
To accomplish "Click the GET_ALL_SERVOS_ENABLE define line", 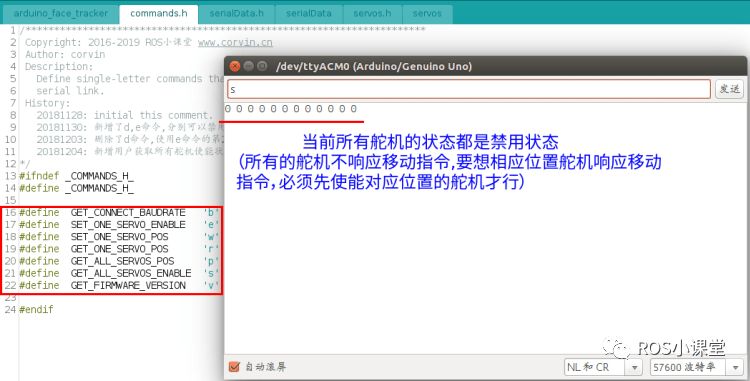I will coord(119,273).
